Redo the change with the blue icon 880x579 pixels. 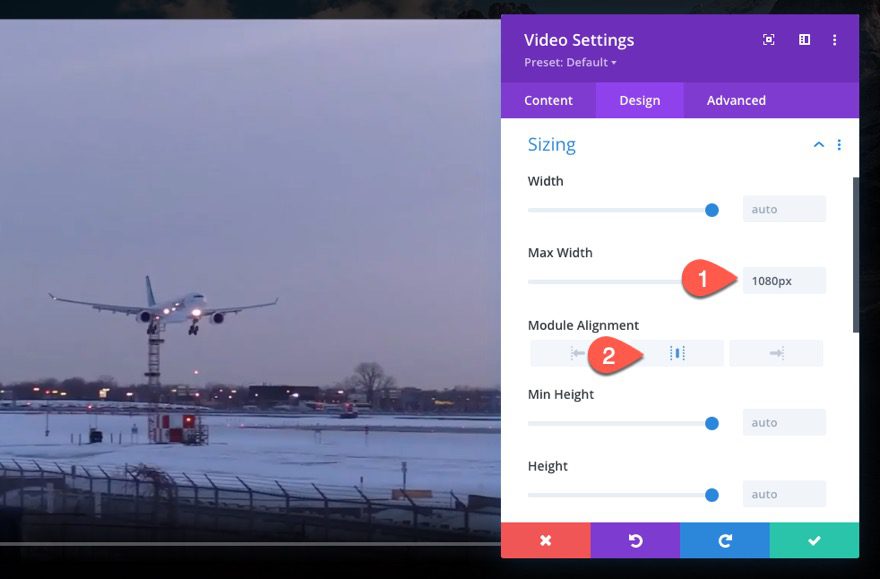tap(724, 540)
